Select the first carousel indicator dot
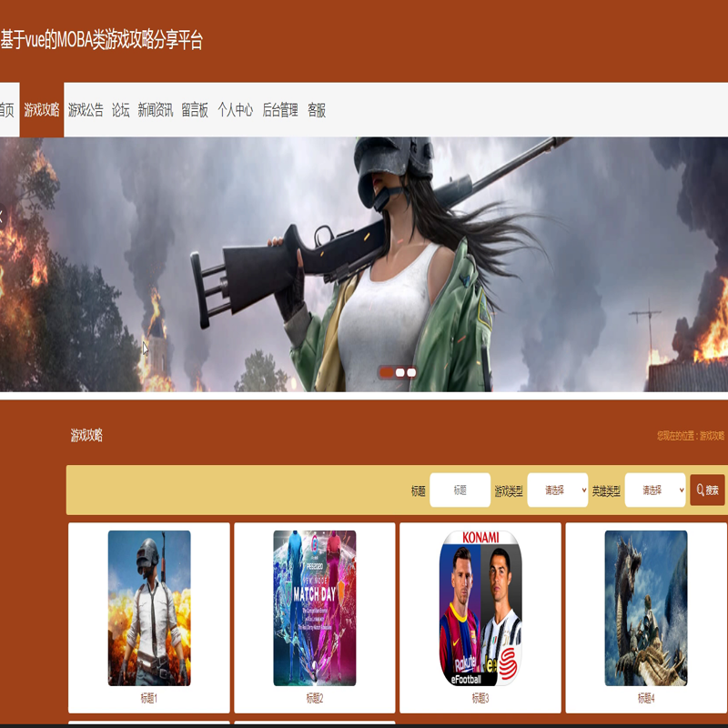Image resolution: width=728 pixels, height=728 pixels. [x=387, y=372]
